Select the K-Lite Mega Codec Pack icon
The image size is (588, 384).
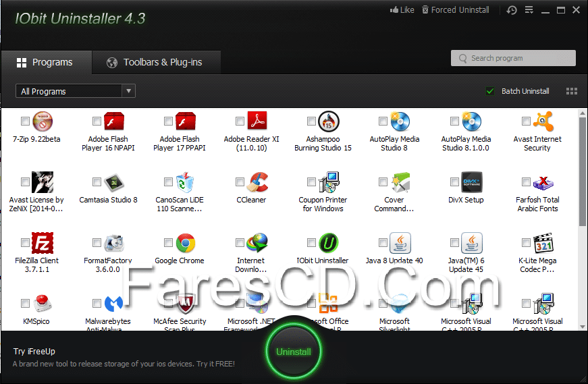coord(543,243)
